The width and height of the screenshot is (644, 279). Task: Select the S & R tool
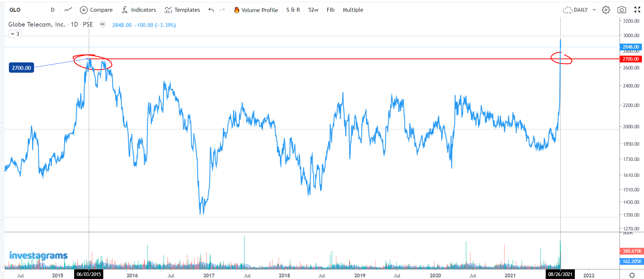(x=293, y=10)
